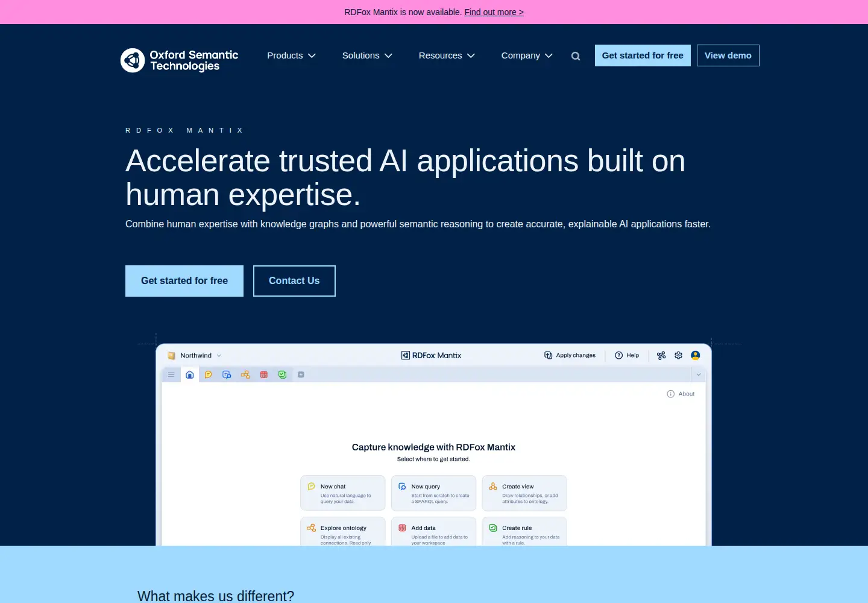Open the Products dropdown menu

click(292, 55)
